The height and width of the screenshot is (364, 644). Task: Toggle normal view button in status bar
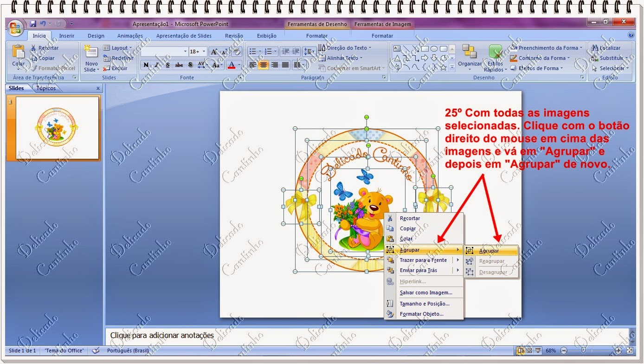(521, 351)
